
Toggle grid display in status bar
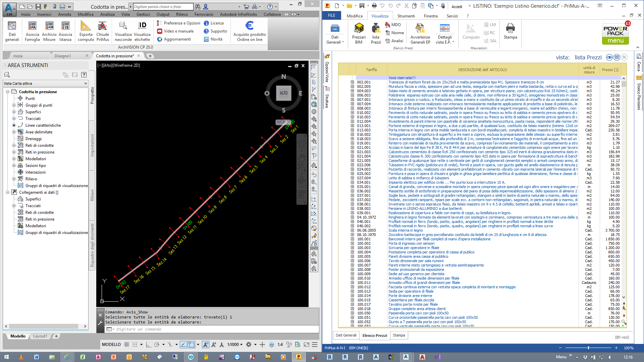pyautogui.click(x=126, y=345)
